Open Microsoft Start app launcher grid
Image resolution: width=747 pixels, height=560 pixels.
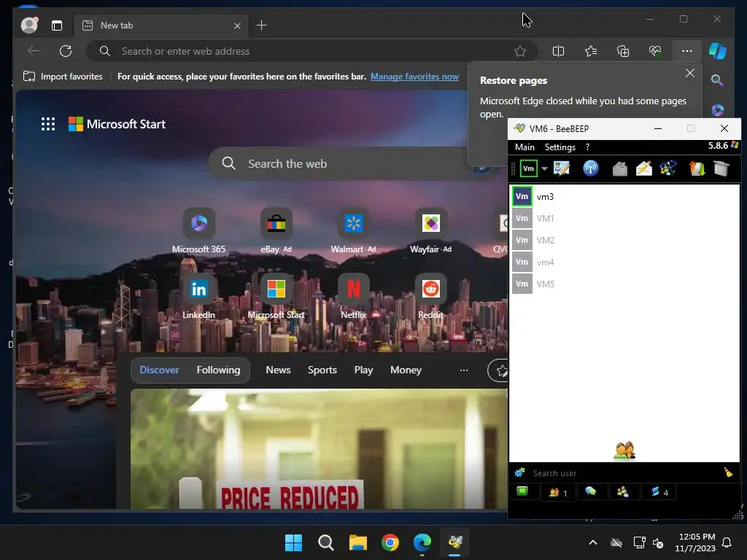(x=48, y=124)
